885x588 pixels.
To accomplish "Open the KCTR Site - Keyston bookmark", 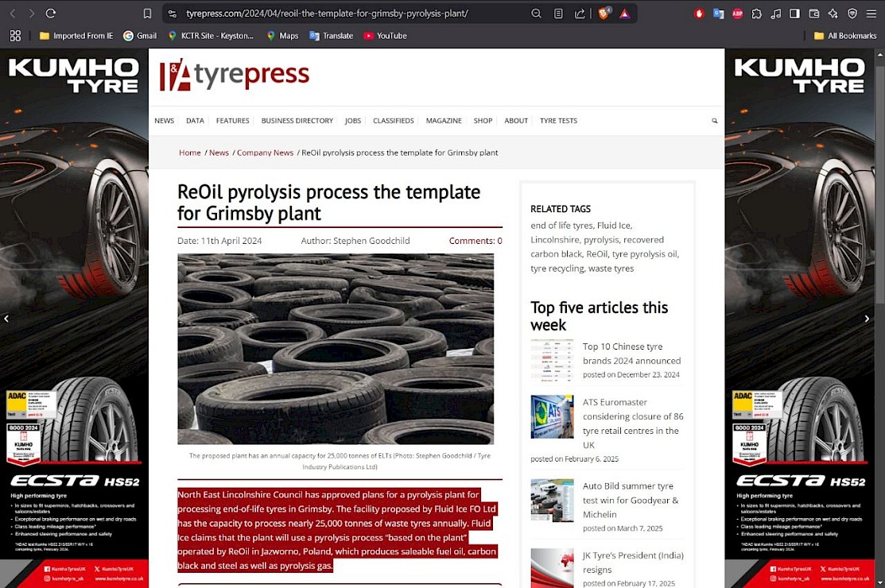I will click(211, 36).
